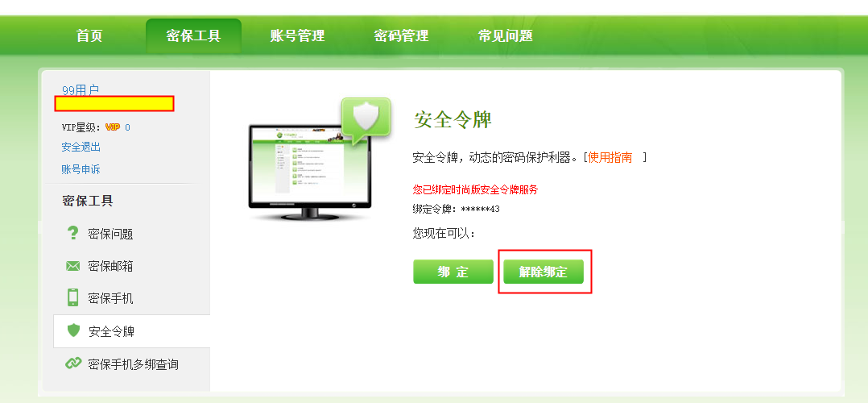Screen dimensions: 868x403
Task: Click the green 绑定 button
Action: [x=453, y=272]
